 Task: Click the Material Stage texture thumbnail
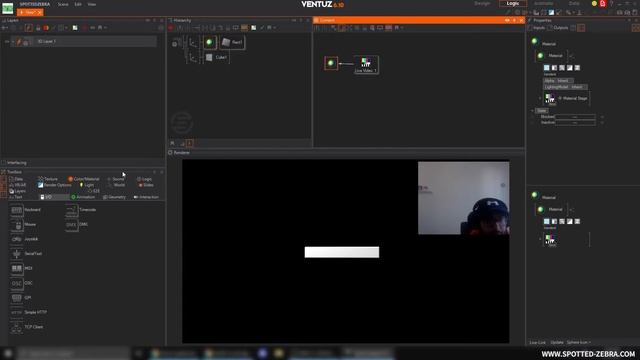550,98
